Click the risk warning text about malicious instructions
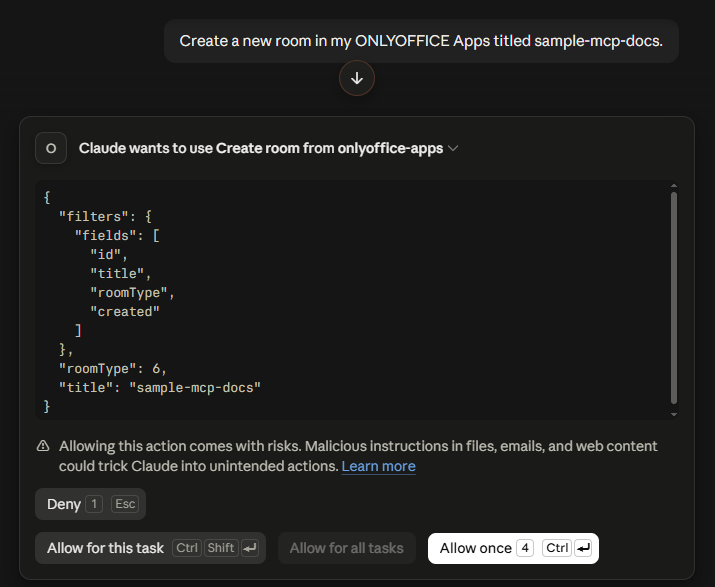The image size is (715, 587). click(358, 456)
